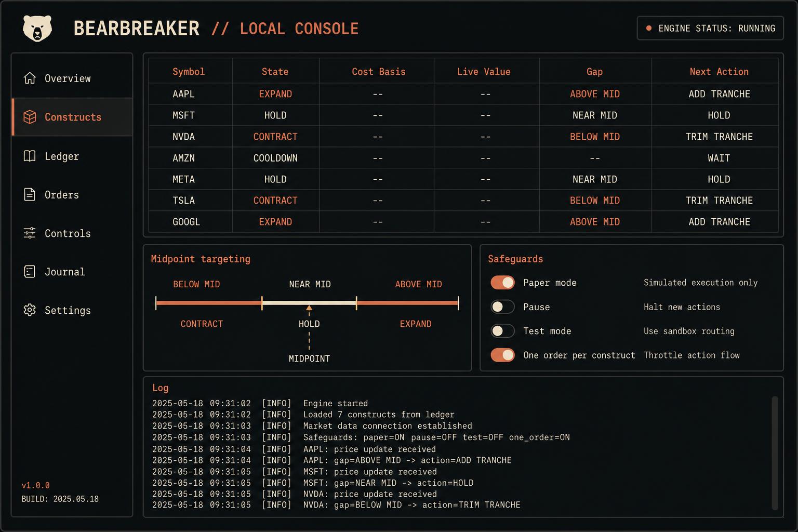Click the 'Simulated execution only' description
The height and width of the screenshot is (532, 798).
[x=700, y=283]
